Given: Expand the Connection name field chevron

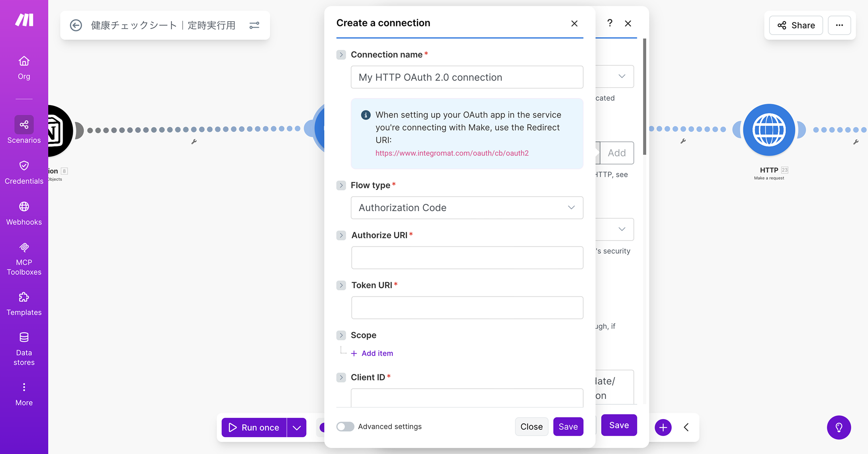Looking at the screenshot, I should click(x=341, y=55).
